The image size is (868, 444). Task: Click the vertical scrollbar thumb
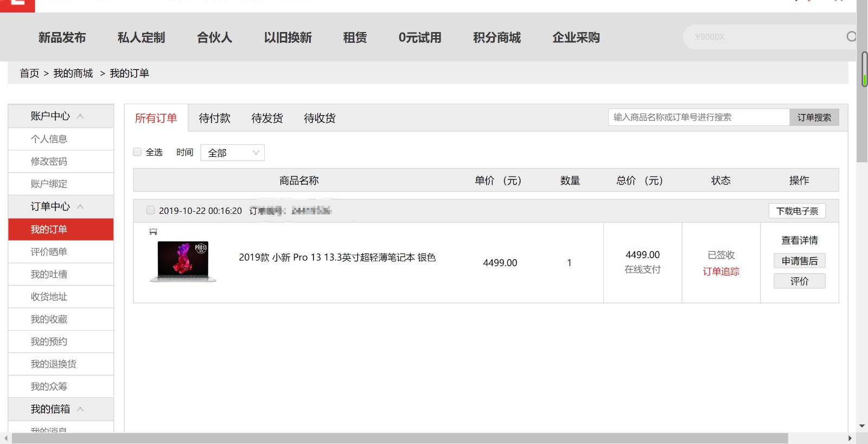(862, 81)
